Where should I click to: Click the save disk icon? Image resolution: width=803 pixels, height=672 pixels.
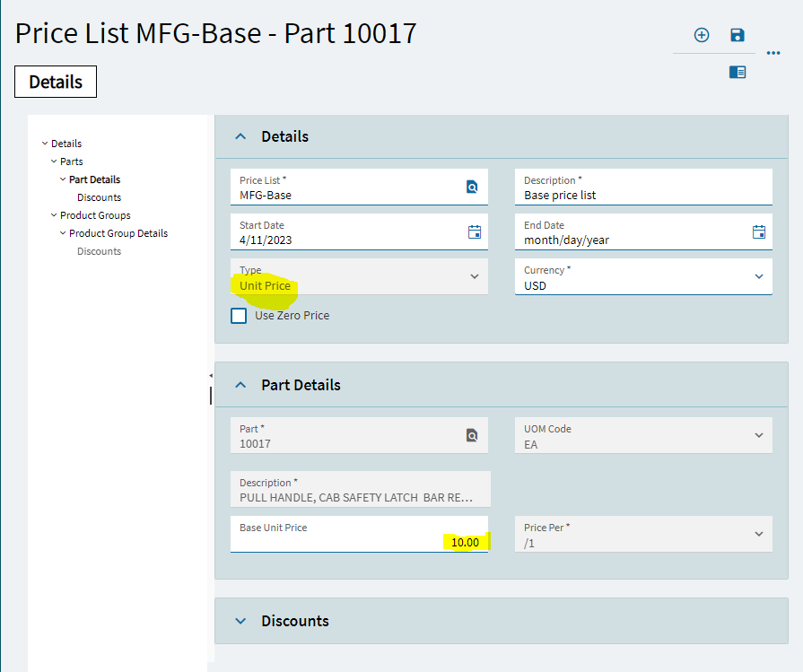738,35
